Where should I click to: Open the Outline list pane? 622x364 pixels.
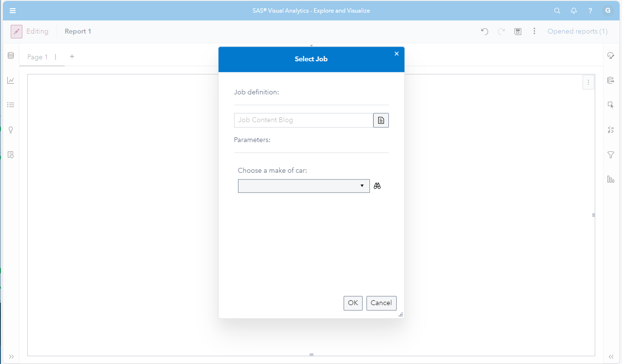coord(11,105)
